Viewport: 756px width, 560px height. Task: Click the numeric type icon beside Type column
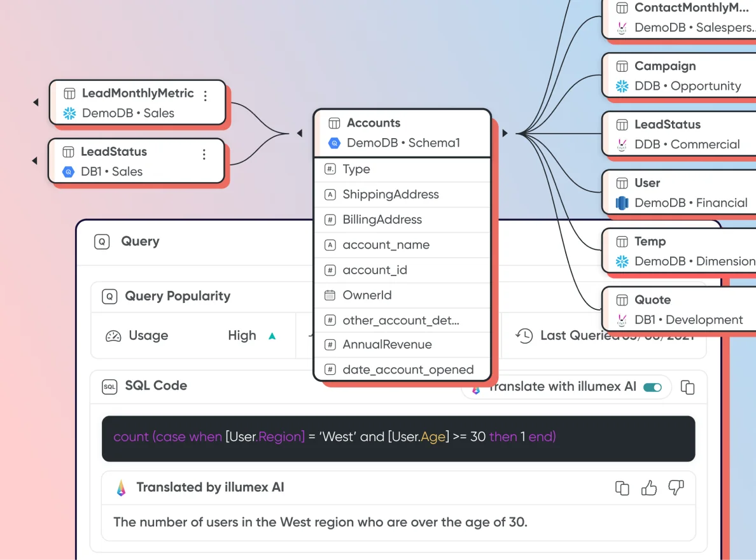(x=330, y=169)
